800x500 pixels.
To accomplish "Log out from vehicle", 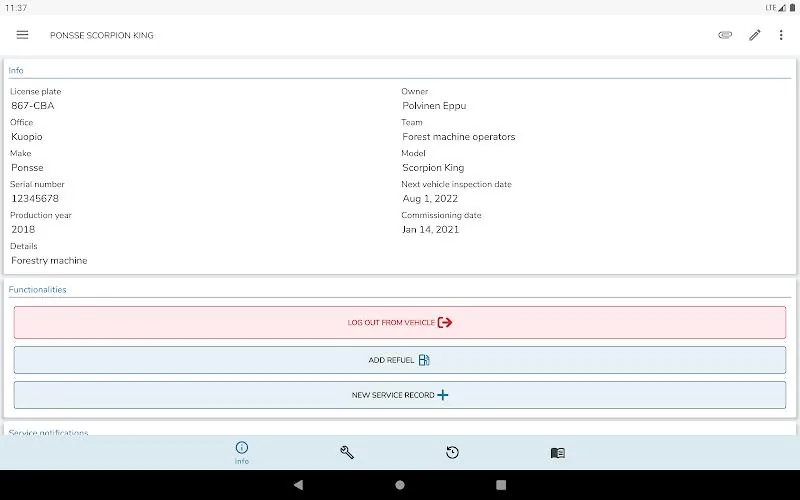I will 399,322.
